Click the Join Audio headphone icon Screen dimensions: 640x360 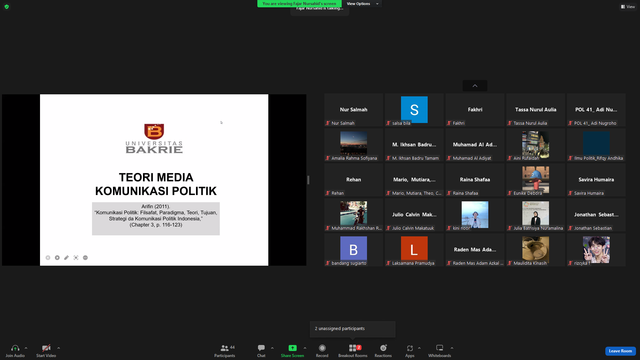15,348
